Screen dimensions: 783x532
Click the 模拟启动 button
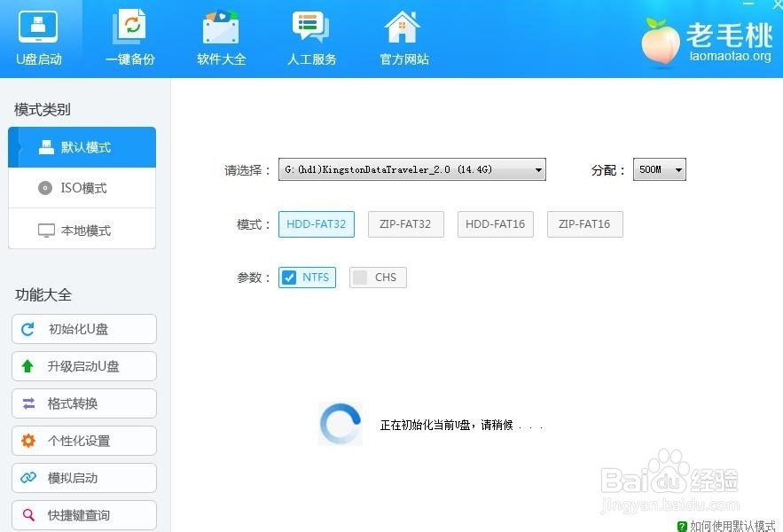(84, 478)
